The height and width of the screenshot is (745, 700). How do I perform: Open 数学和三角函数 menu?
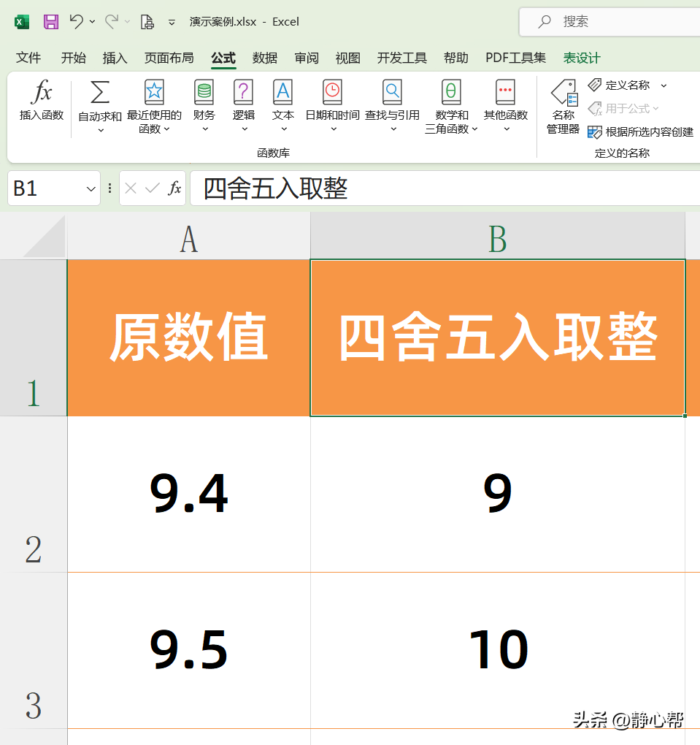[x=451, y=107]
